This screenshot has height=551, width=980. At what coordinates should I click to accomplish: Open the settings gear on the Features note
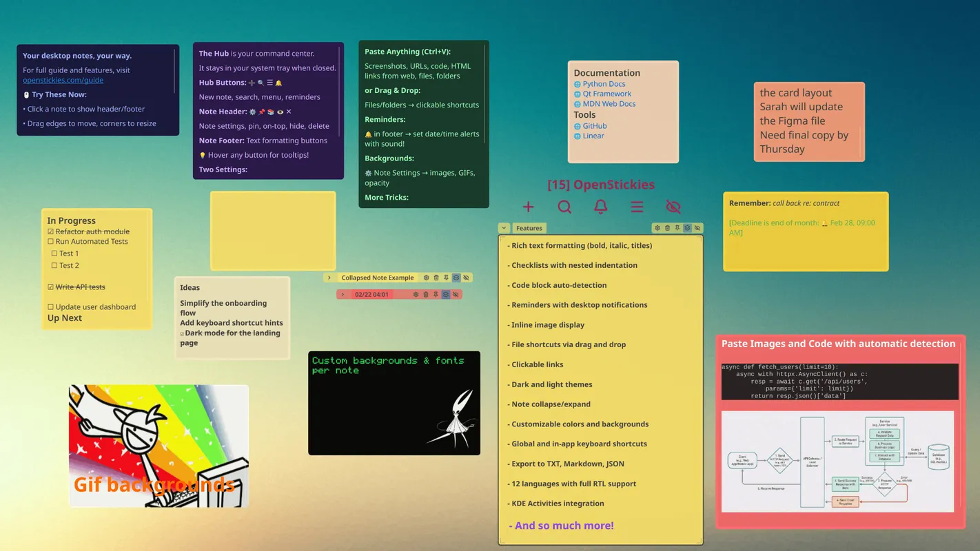pyautogui.click(x=657, y=227)
